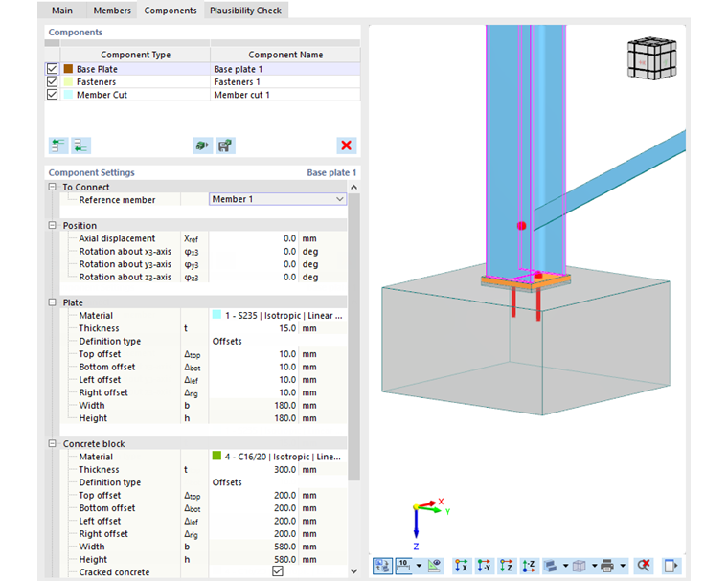Click the scroll down arrow of settings panel
This screenshot has height=581, width=728.
coord(353,571)
